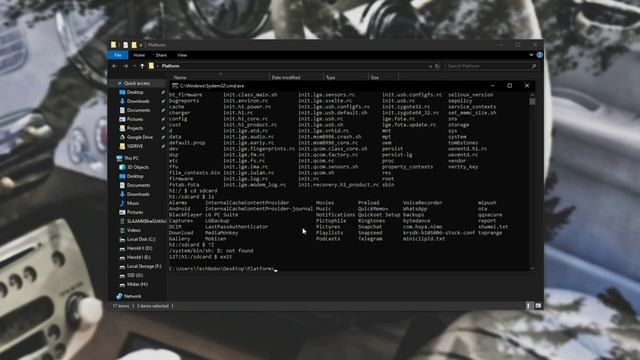
Task: Maximize the cmd.exe window
Action: (509, 86)
